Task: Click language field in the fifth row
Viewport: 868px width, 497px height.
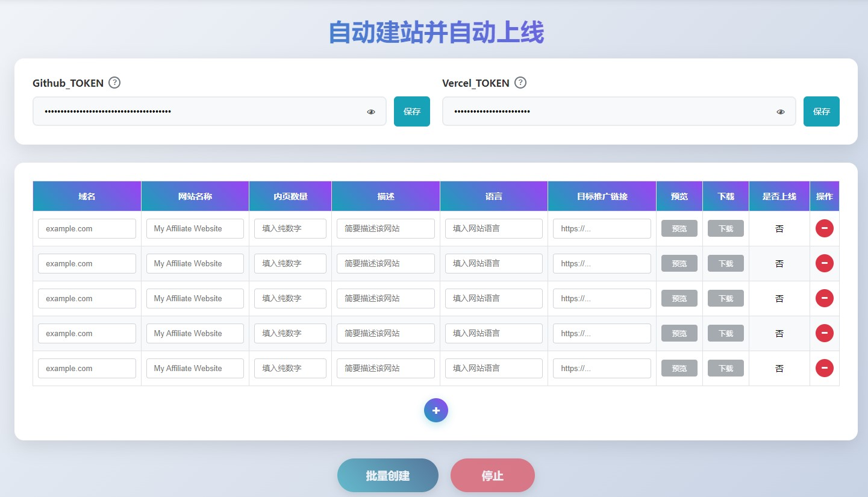Action: point(494,368)
